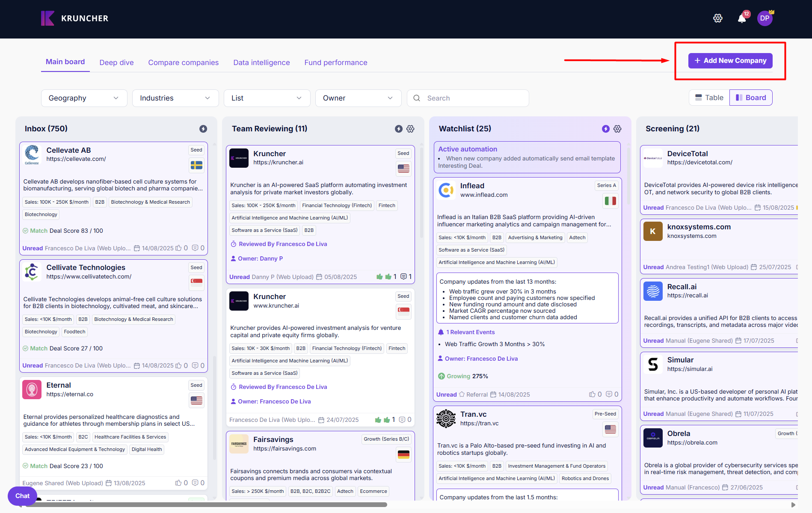Viewport: 812px width, 513px height.
Task: Click the scroll right arrow at the bottom
Action: click(x=793, y=505)
